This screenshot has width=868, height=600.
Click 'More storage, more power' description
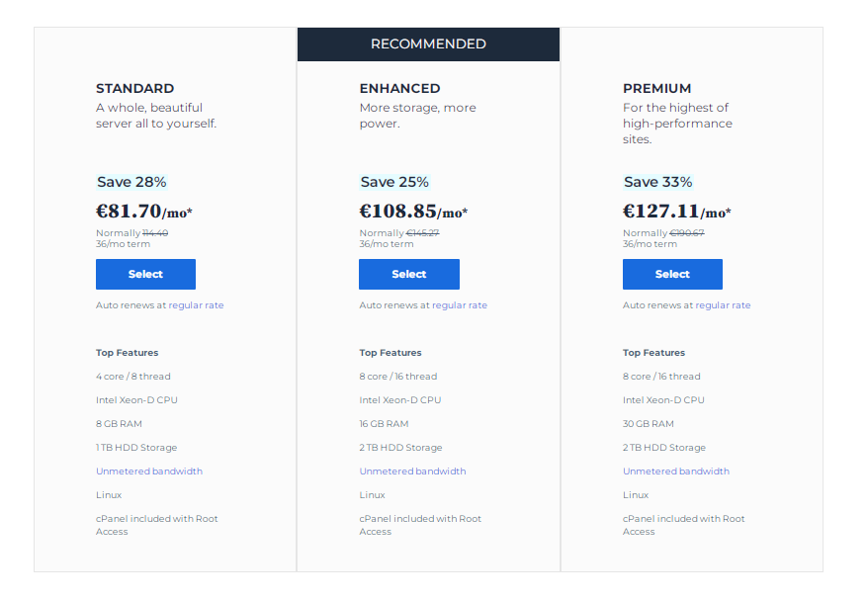pos(418,116)
